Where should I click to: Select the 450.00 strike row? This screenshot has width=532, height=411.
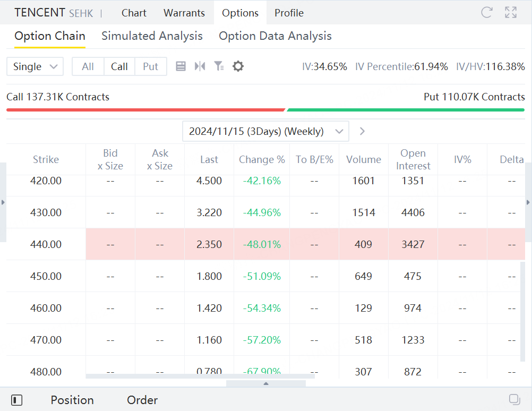(46, 276)
